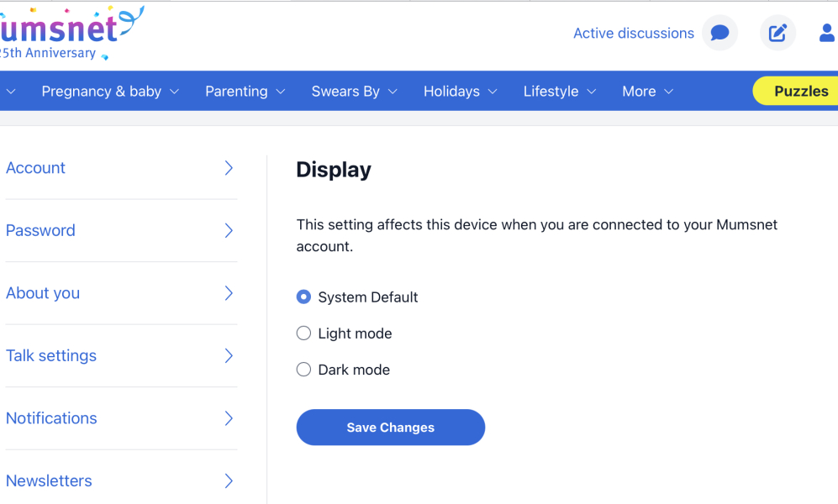Click the create post pencil icon
The height and width of the screenshot is (504, 838).
tap(777, 34)
